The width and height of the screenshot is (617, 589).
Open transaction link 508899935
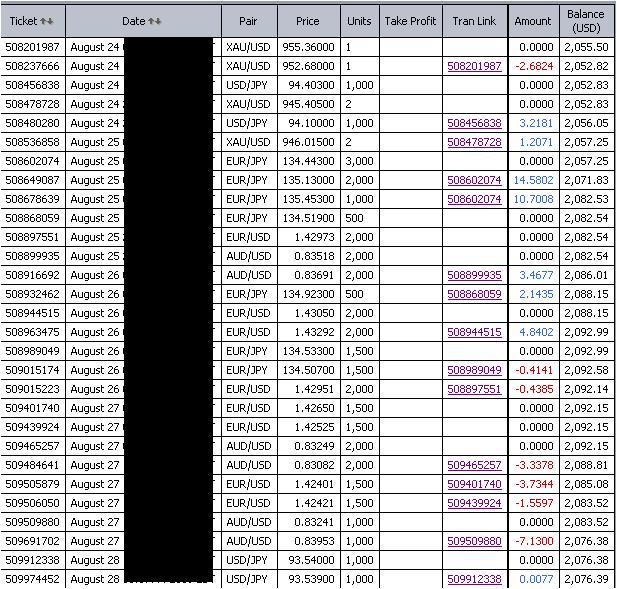coord(475,275)
